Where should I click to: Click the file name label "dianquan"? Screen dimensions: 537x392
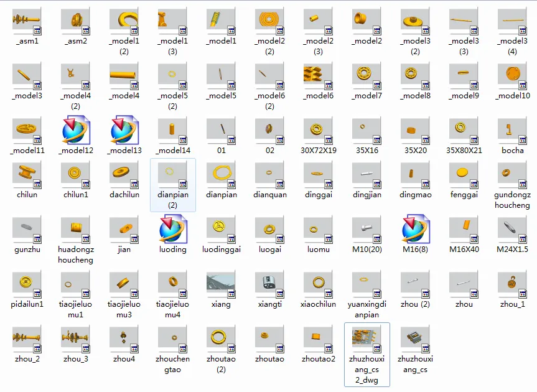click(270, 195)
